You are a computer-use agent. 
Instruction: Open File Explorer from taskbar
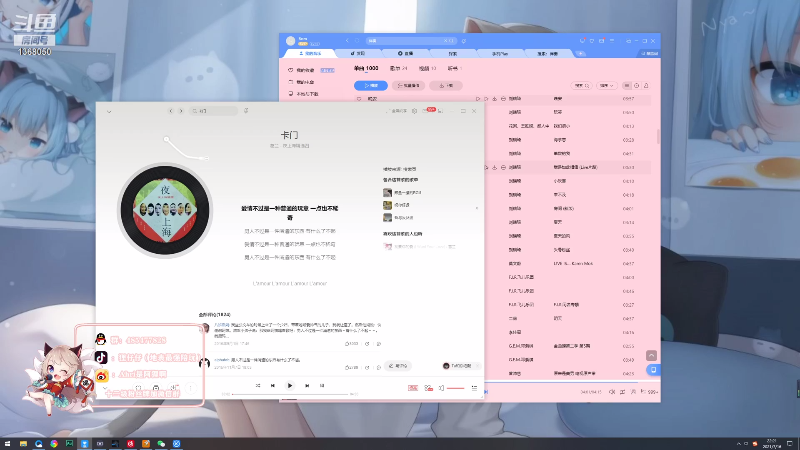[x=23, y=444]
